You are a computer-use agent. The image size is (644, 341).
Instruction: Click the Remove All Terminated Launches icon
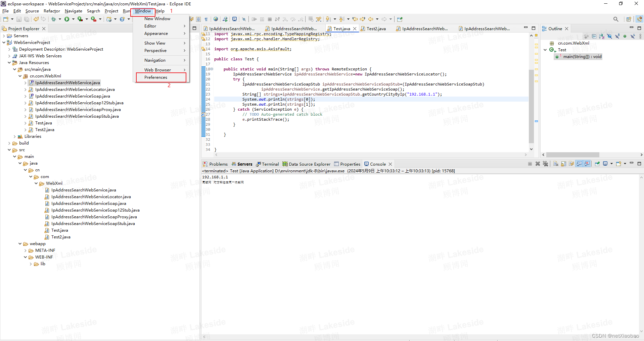click(545, 164)
